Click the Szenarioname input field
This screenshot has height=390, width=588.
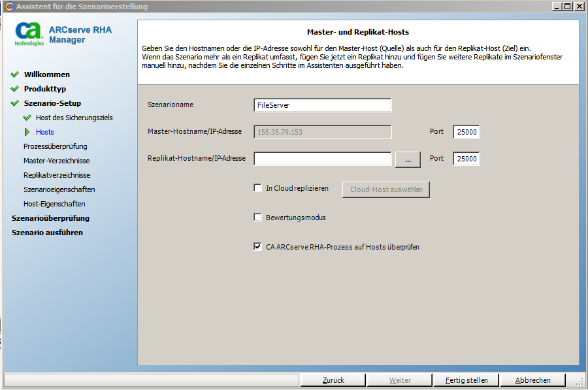click(323, 105)
